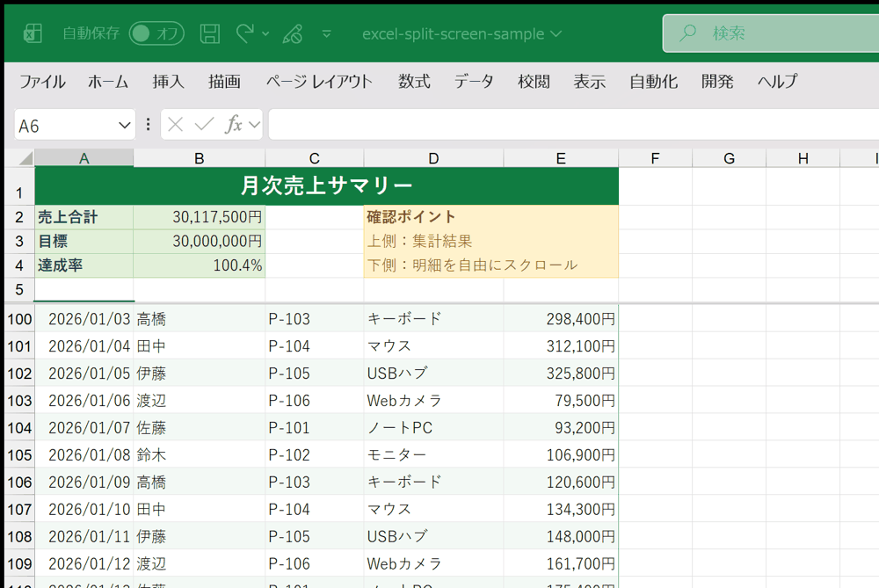Click the 93,200円 cell
The image size is (879, 588).
click(x=561, y=428)
